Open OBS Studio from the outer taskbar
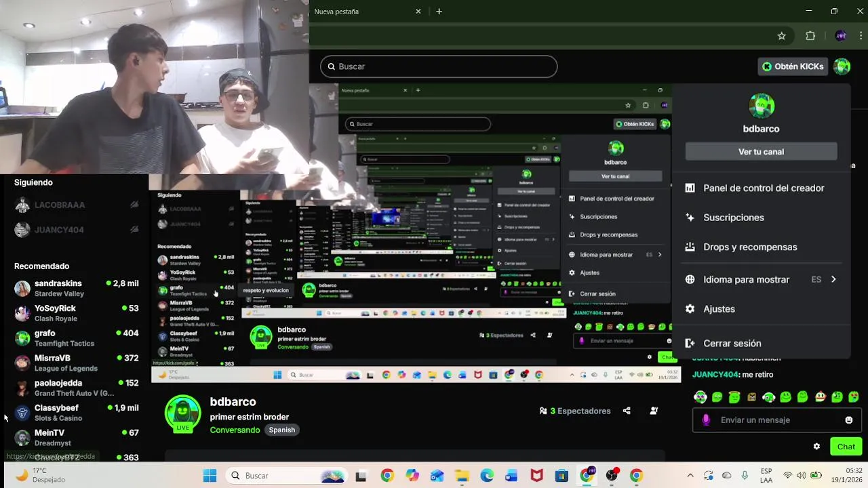The image size is (868, 488). pyautogui.click(x=612, y=476)
